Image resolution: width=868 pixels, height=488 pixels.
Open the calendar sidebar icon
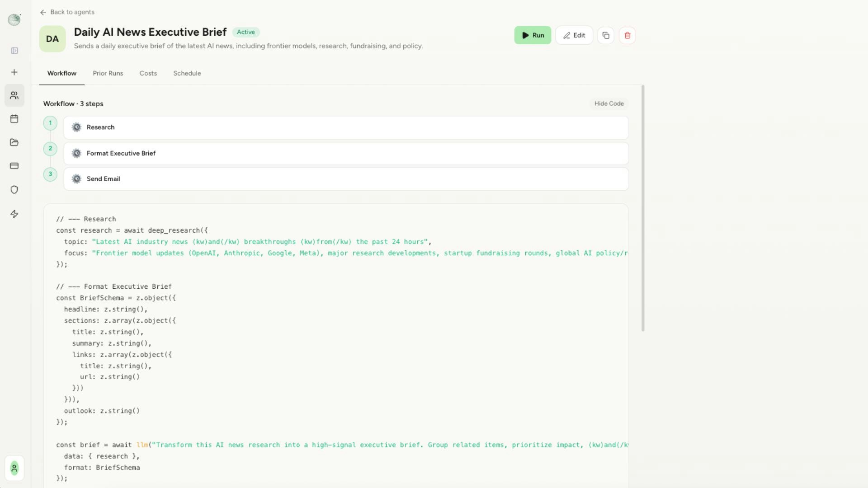pyautogui.click(x=14, y=119)
